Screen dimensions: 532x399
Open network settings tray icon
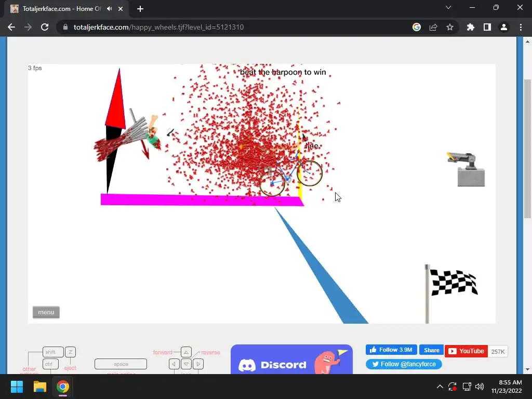467,387
